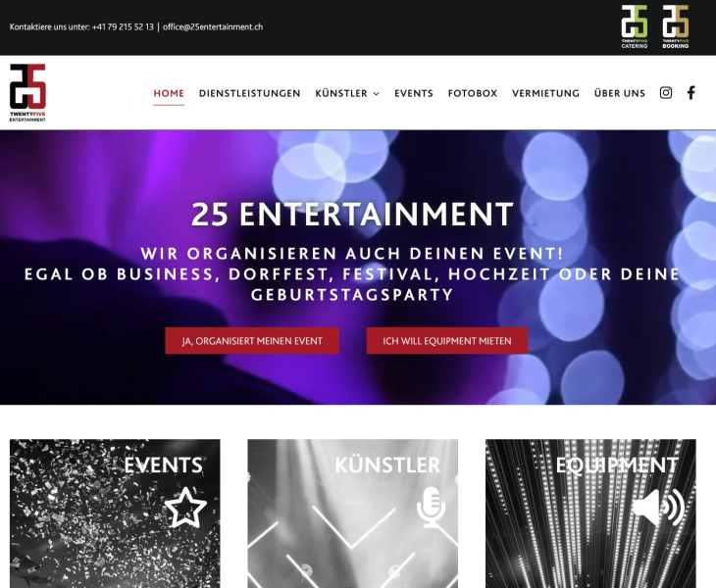
Task: Click 'Ich will Equipment mieten' button
Action: pyautogui.click(x=447, y=341)
